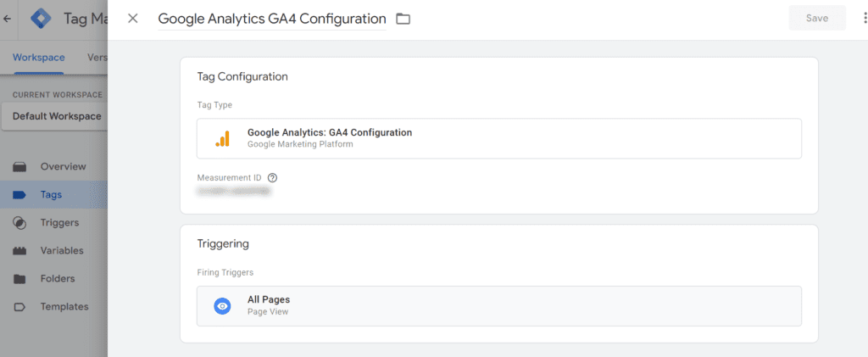
Task: Open the Variables section
Action: (x=62, y=250)
